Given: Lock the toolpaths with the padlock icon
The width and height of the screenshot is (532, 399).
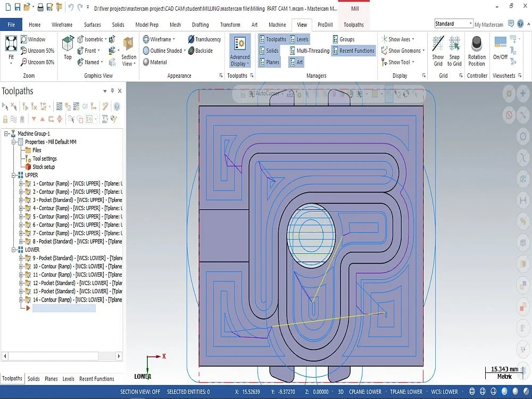Looking at the screenshot, I should pos(5,119).
